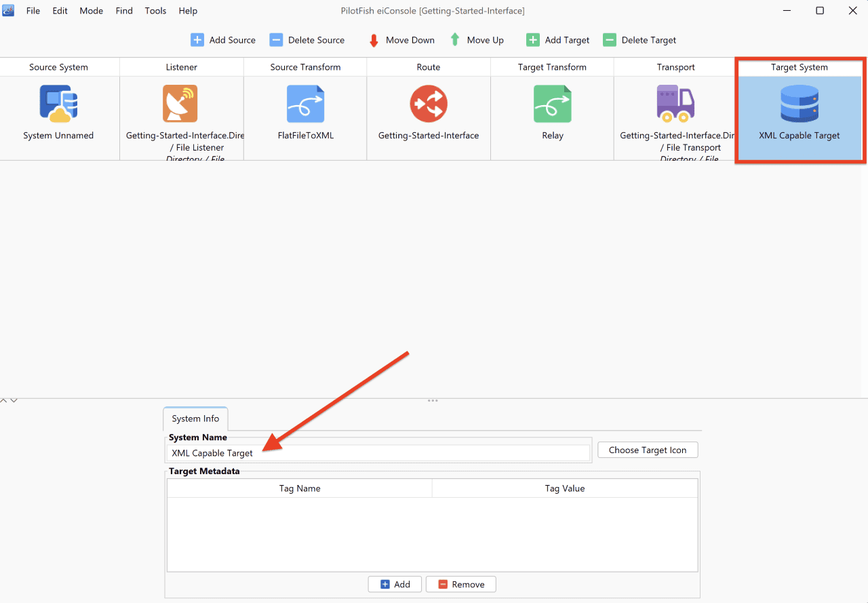Click the Target Transform column header
The width and height of the screenshot is (868, 603).
(x=552, y=67)
